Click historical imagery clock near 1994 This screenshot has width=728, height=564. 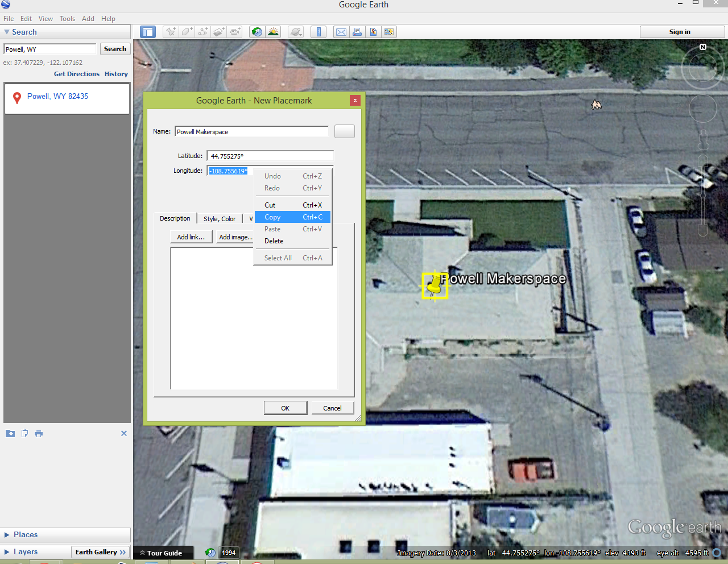pos(210,553)
